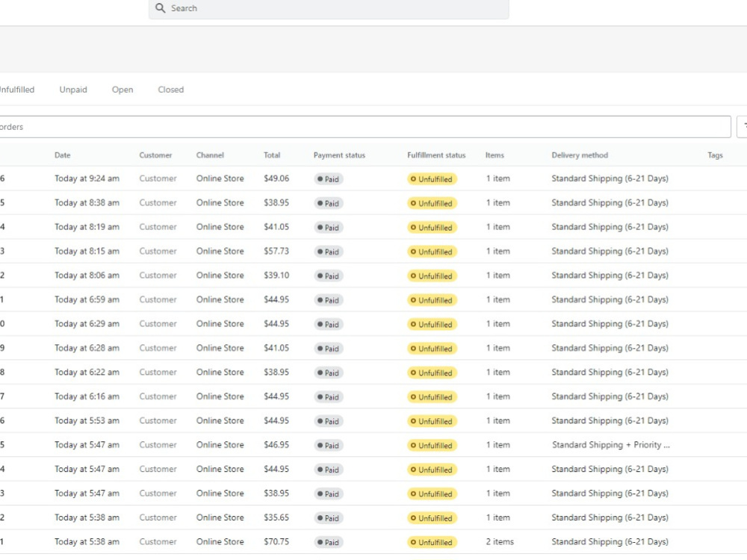The image size is (747, 560).
Task: Switch to the Open tab
Action: [x=123, y=90]
